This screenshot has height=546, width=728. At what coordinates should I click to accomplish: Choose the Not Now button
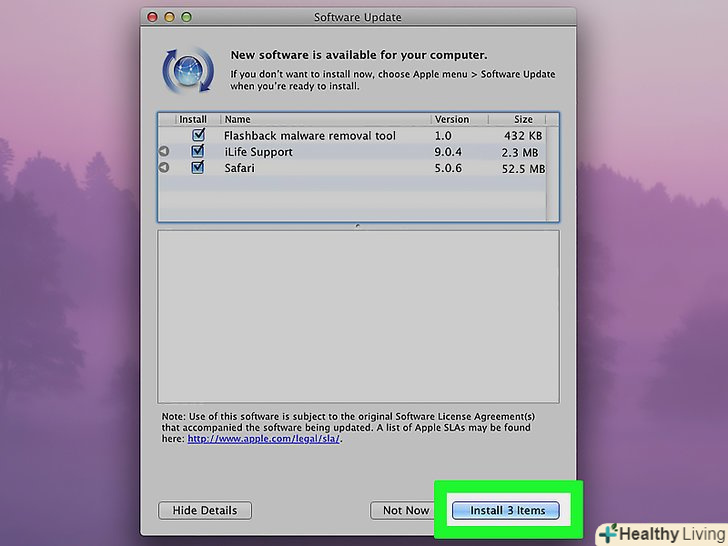[405, 510]
